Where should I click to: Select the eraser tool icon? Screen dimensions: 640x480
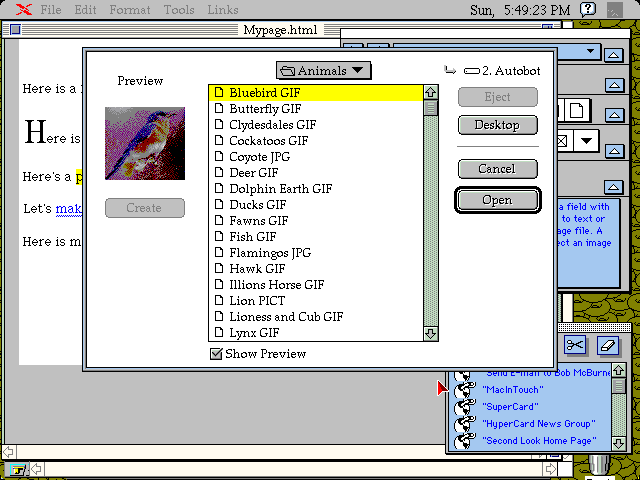(x=608, y=345)
